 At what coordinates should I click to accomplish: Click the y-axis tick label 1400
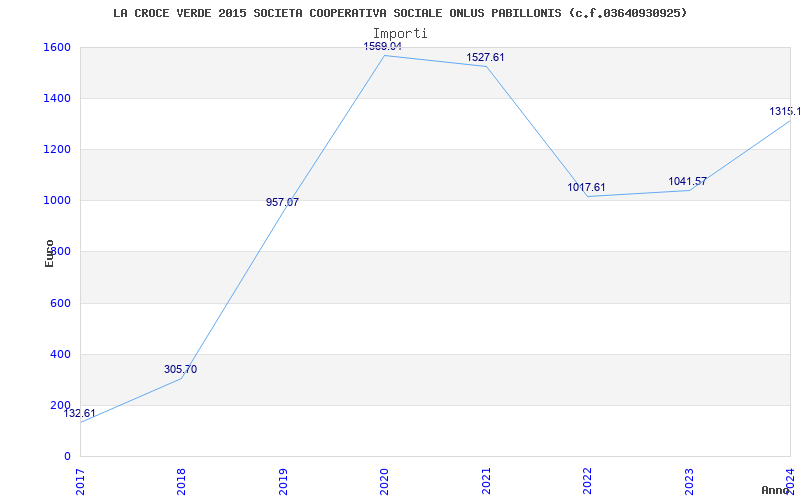tap(58, 98)
